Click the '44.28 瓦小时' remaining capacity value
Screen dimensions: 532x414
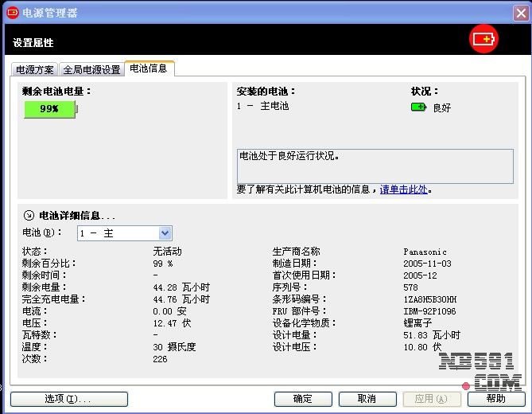(x=181, y=287)
